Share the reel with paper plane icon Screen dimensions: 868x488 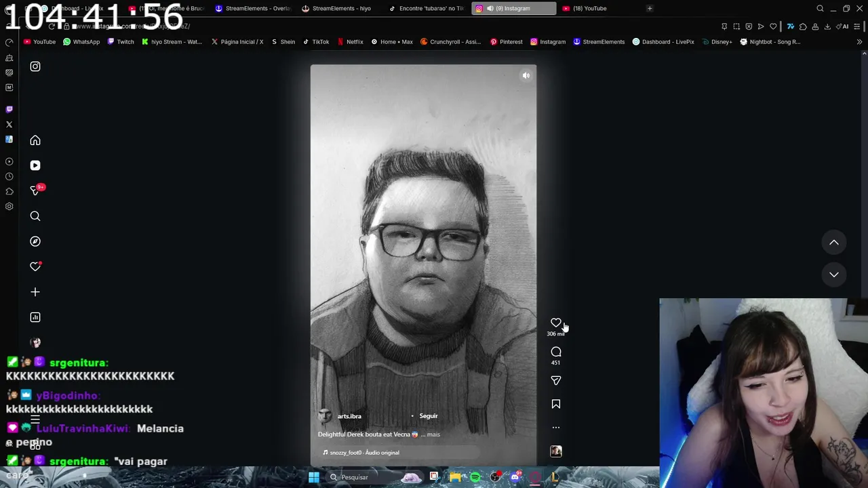pyautogui.click(x=556, y=381)
